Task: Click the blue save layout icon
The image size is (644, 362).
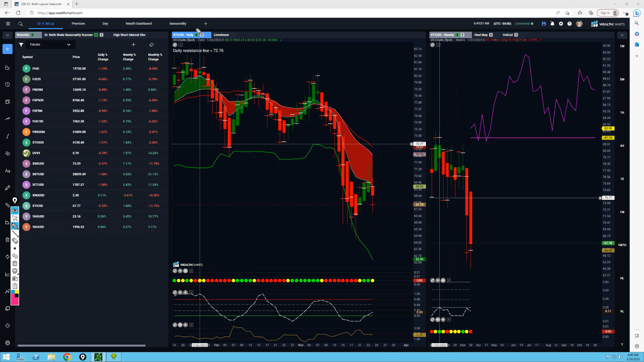Action: point(544,24)
